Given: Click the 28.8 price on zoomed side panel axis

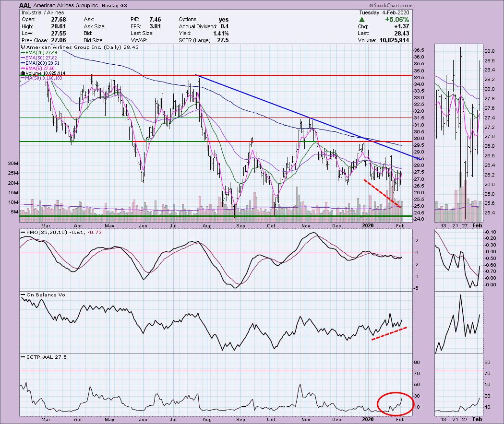Looking at the screenshot, I should pos(489,51).
